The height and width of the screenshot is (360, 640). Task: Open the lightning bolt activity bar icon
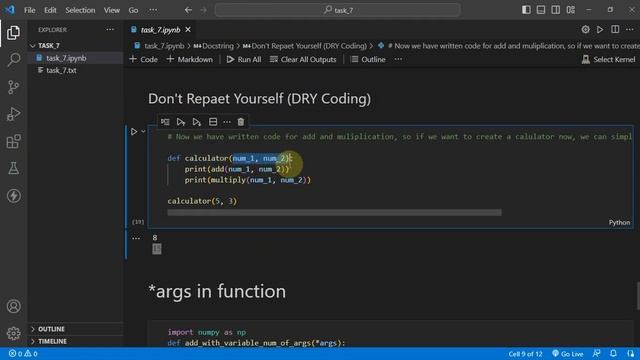click(x=13, y=196)
